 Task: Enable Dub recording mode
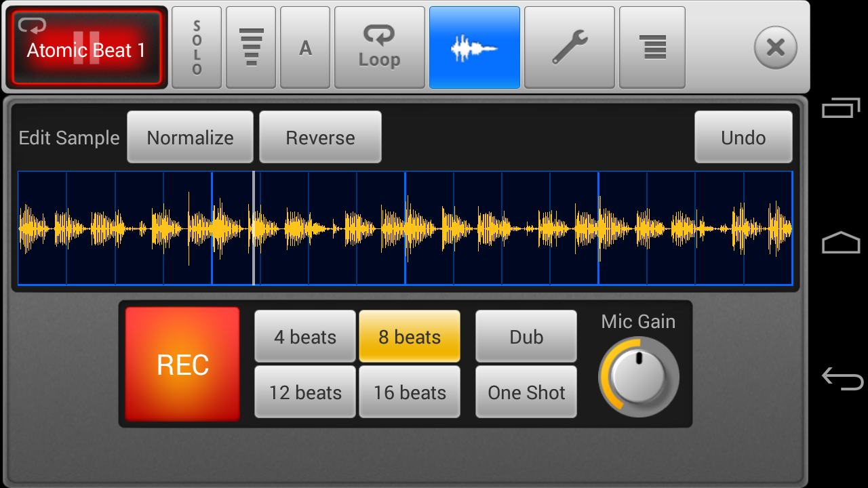526,337
